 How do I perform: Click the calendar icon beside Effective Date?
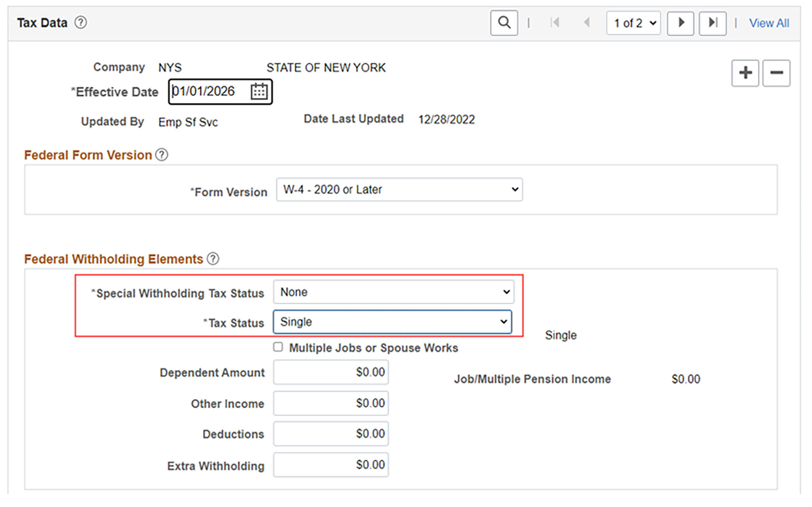pos(259,91)
